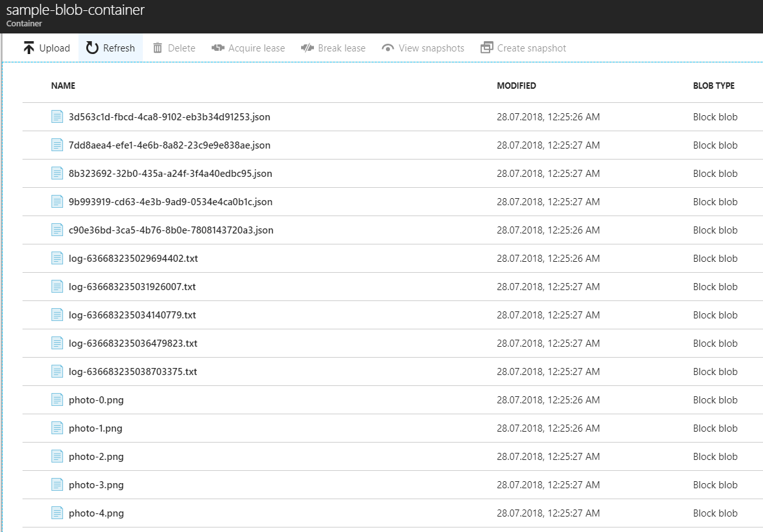763x532 pixels.
Task: Click the BLOB TYPE column header
Action: (x=714, y=86)
